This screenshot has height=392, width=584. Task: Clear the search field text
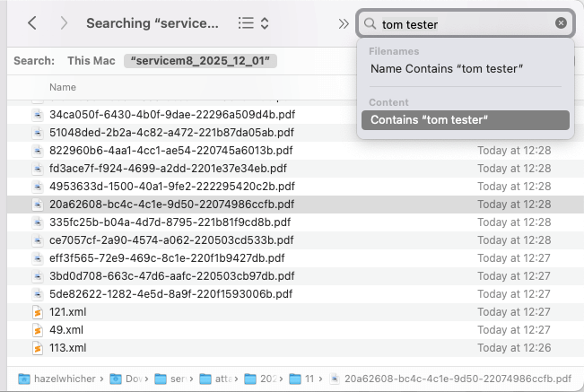[561, 23]
